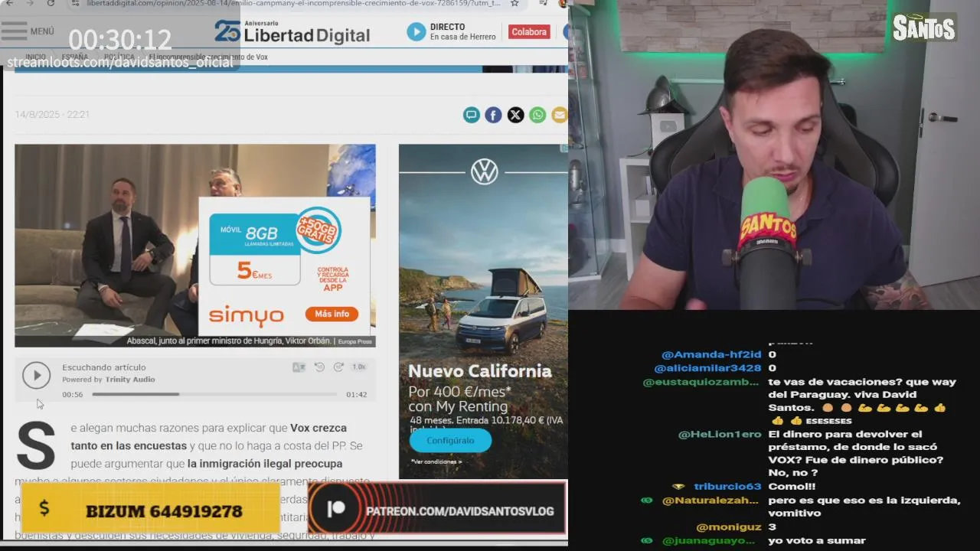980x551 pixels.
Task: Rewind audio 10 seconds
Action: pyautogui.click(x=319, y=367)
